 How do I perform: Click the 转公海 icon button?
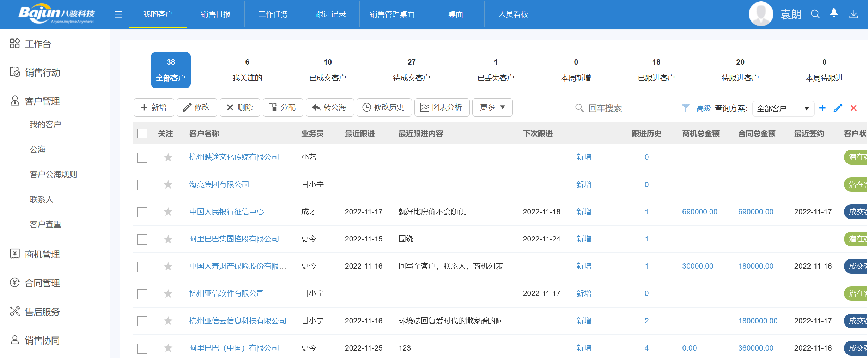click(329, 107)
